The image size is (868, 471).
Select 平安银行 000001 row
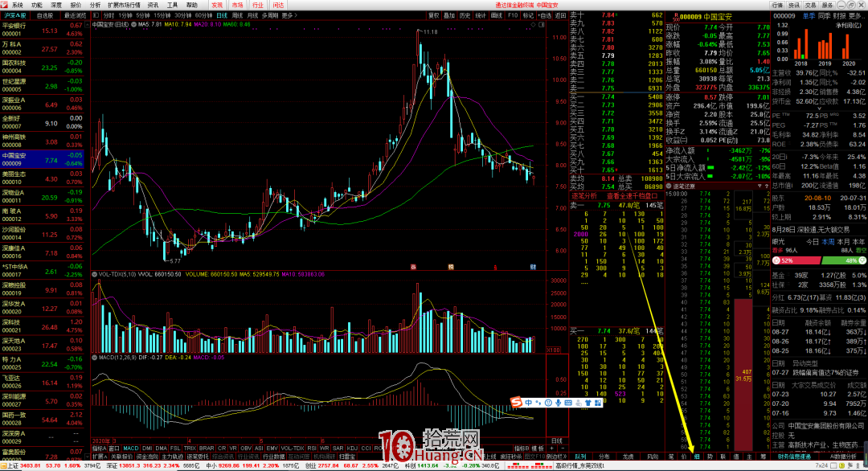(43, 30)
